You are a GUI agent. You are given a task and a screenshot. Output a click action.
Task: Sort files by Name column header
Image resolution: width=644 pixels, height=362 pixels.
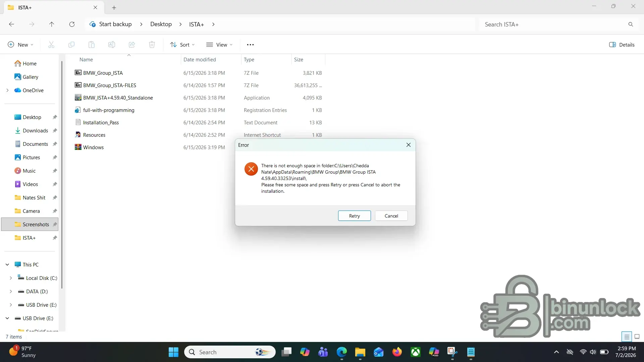pos(86,59)
